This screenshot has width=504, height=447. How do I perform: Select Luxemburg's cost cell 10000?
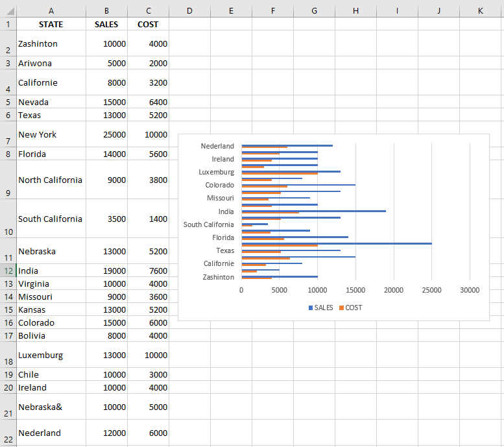(148, 355)
